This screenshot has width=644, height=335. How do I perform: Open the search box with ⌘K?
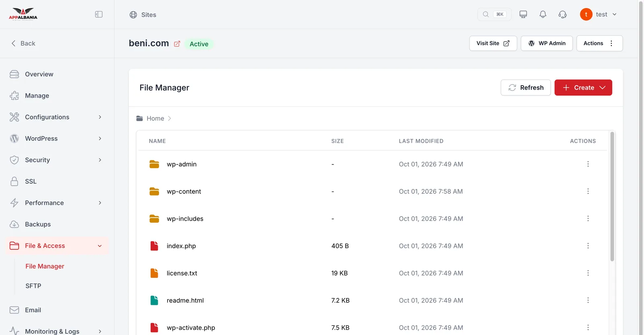[x=494, y=14]
